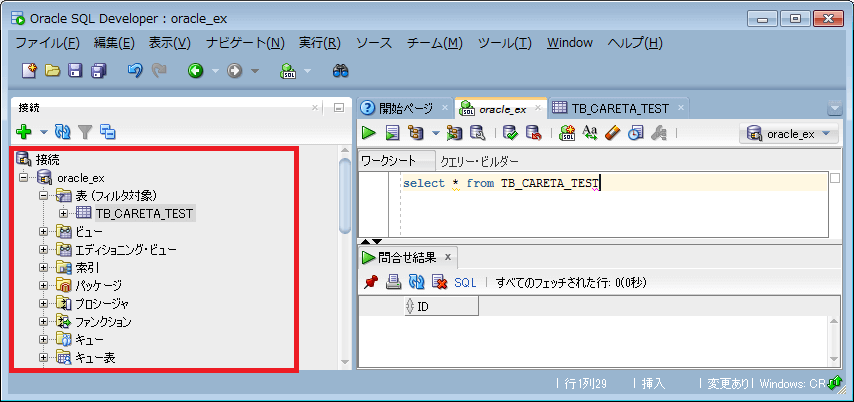
Task: Expand the プロシージャ node
Action: click(44, 303)
